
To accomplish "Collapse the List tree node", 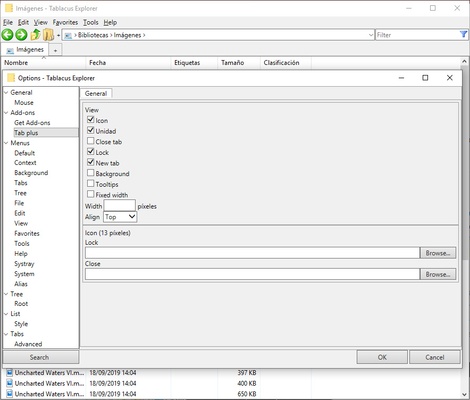I will pos(6,314).
